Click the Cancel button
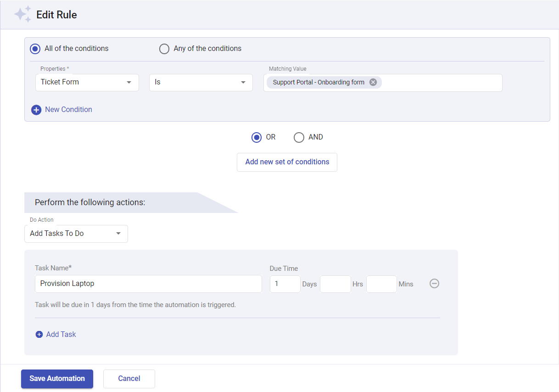 [x=129, y=379]
